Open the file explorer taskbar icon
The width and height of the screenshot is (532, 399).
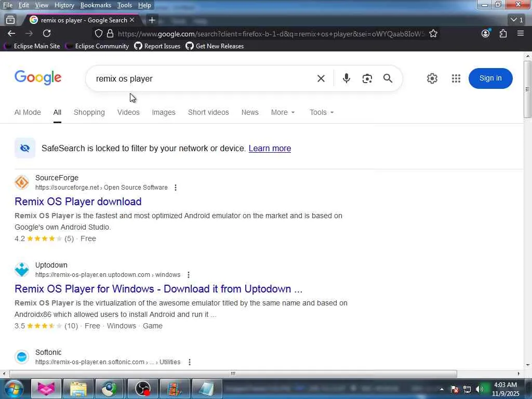pyautogui.click(x=78, y=389)
